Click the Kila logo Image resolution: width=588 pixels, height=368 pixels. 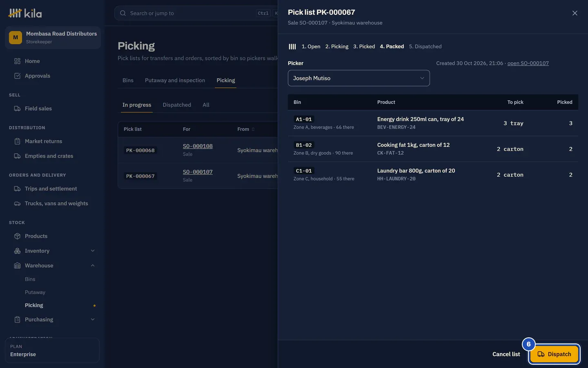25,13
